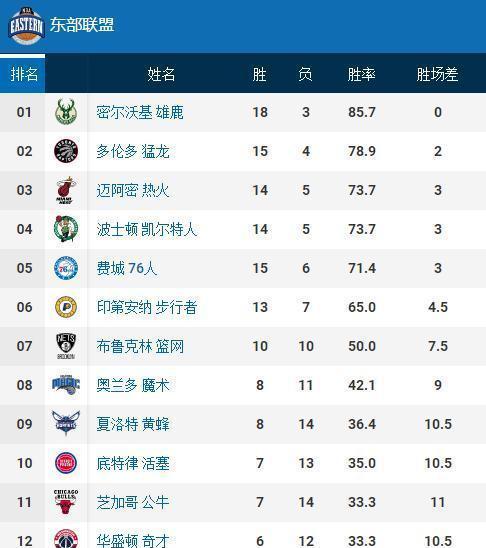This screenshot has width=486, height=548.
Task: Sort by the 胜场差 column header
Action: (437, 74)
